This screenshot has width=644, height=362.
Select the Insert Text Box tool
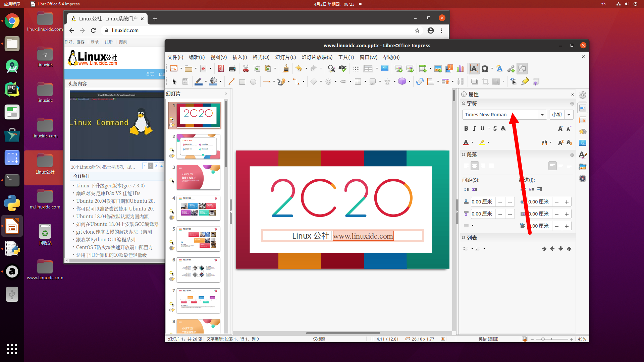[x=474, y=68]
